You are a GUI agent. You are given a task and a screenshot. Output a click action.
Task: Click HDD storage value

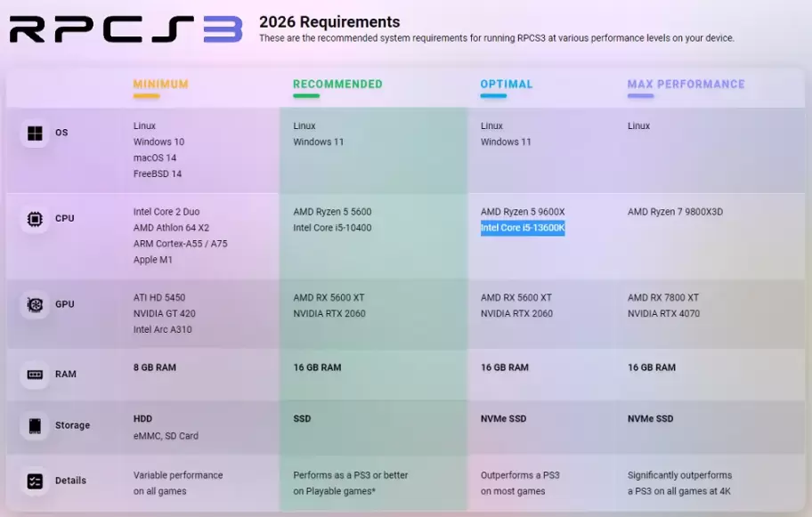click(142, 418)
